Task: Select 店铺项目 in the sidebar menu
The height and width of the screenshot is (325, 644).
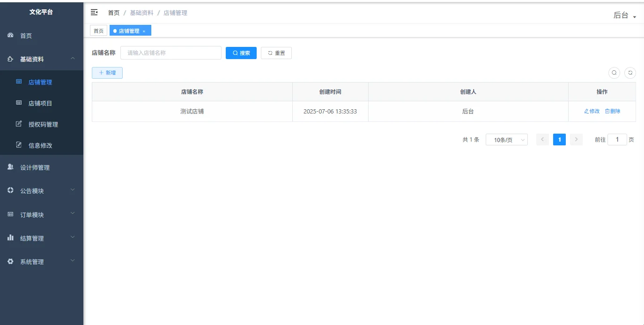Action: click(x=41, y=103)
